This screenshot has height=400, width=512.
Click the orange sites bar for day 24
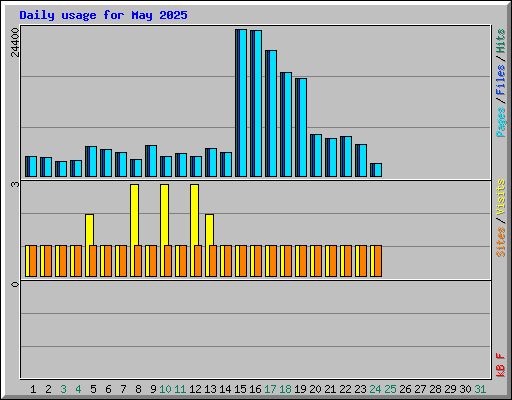click(x=378, y=261)
